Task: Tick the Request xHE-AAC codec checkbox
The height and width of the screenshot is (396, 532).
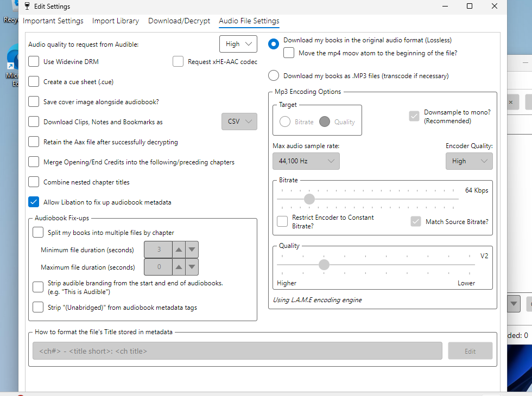Action: click(x=178, y=62)
